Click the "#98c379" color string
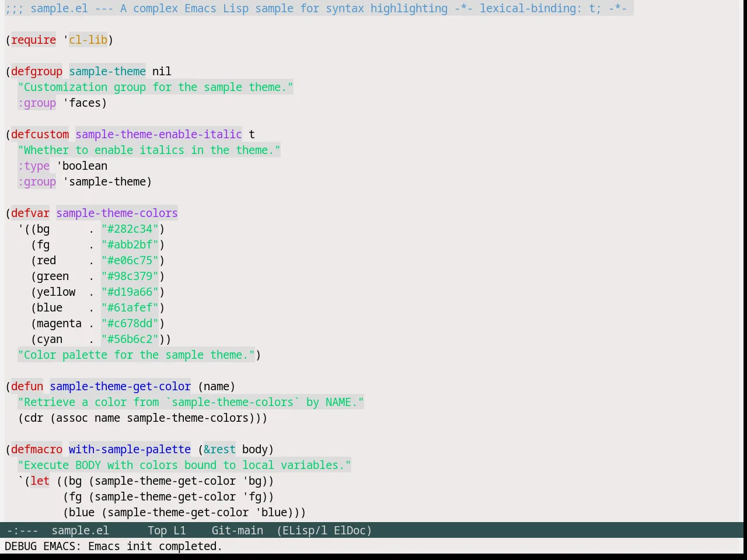The height and width of the screenshot is (560, 747). [130, 276]
